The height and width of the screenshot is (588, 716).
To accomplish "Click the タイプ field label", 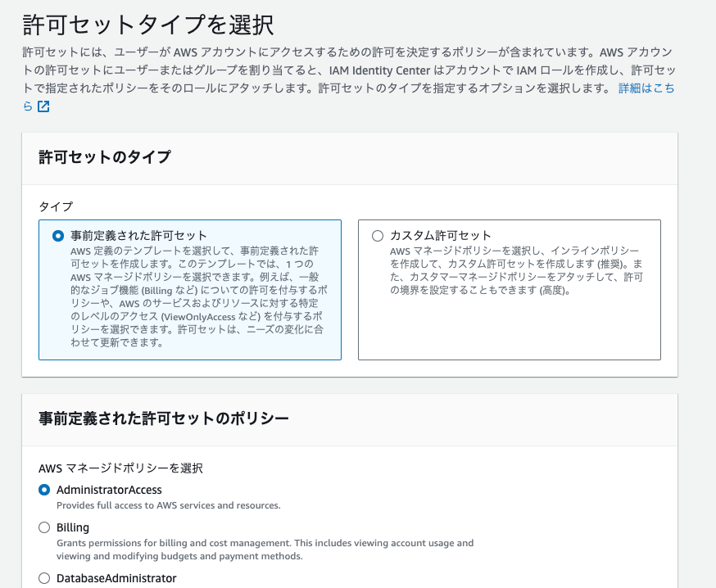I will (x=55, y=206).
